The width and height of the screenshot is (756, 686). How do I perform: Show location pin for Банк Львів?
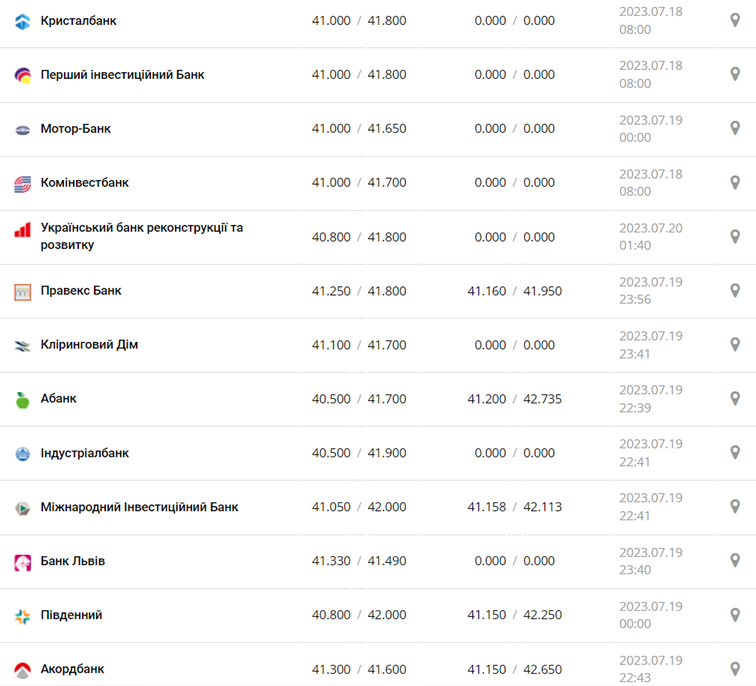(735, 561)
